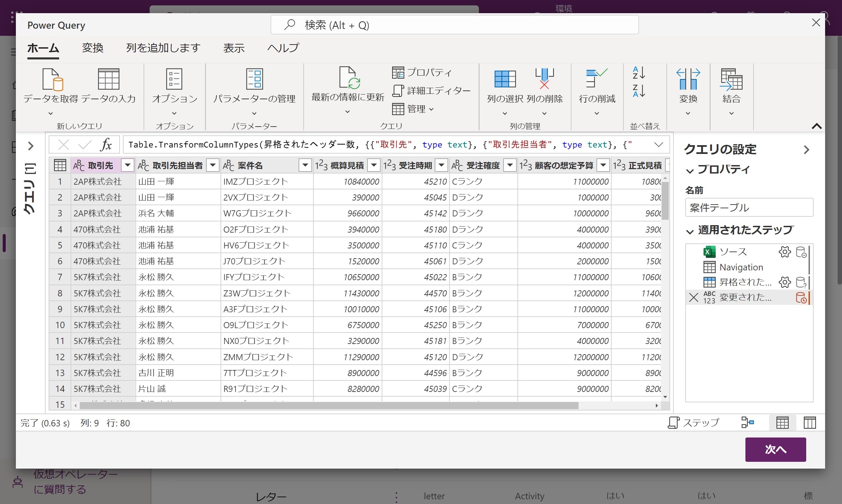
Task: Open the 取引先 column filter dropdown
Action: click(127, 165)
